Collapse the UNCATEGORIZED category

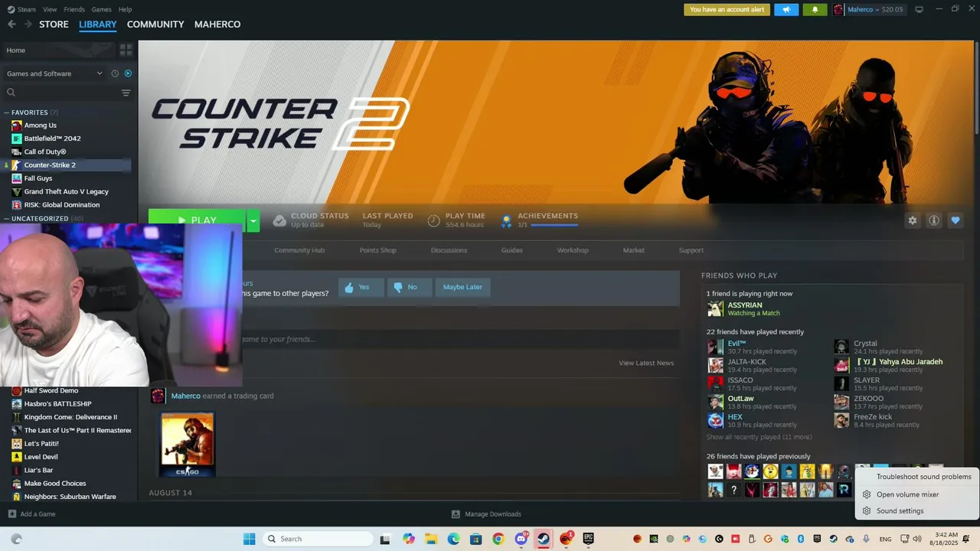point(6,219)
